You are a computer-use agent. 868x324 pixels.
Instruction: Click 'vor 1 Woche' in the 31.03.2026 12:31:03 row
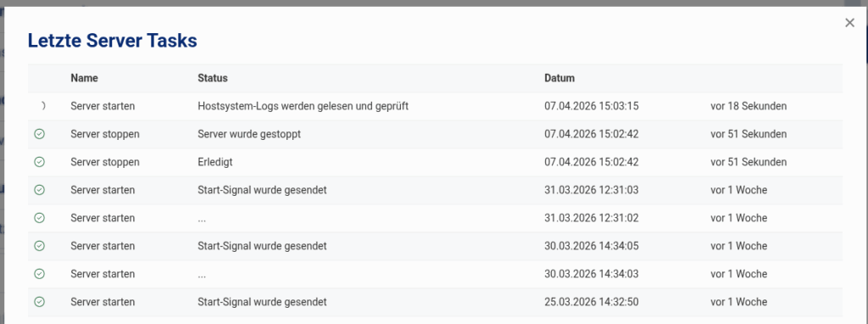coord(739,190)
